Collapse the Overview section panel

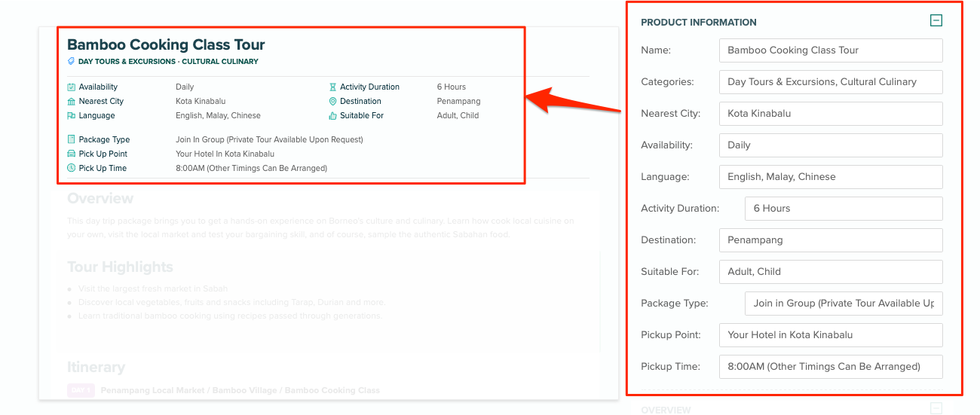[x=936, y=409]
